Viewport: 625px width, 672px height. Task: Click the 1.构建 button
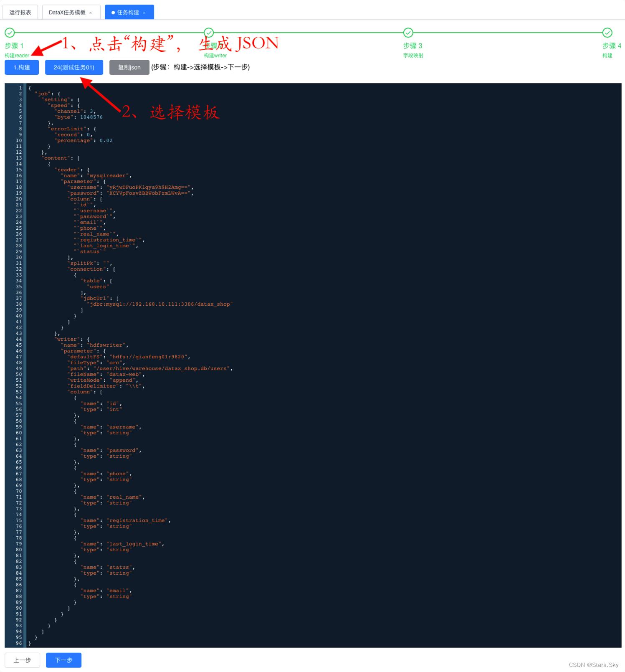(x=22, y=67)
